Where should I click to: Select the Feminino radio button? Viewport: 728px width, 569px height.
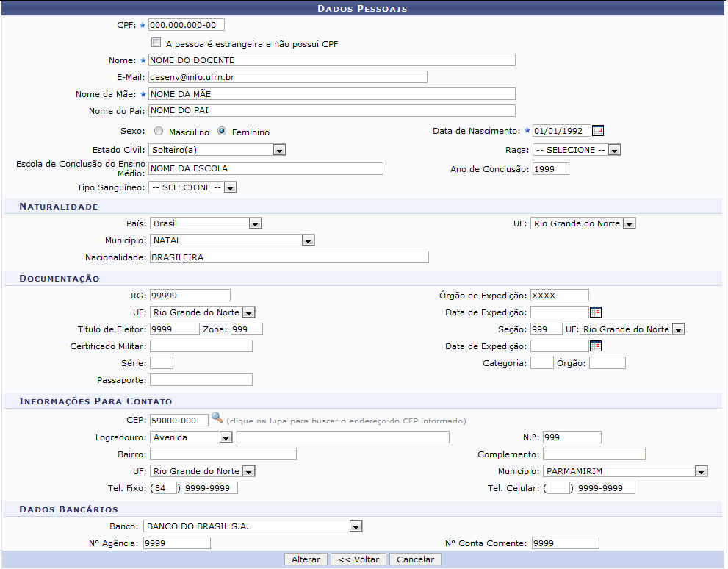click(x=222, y=132)
